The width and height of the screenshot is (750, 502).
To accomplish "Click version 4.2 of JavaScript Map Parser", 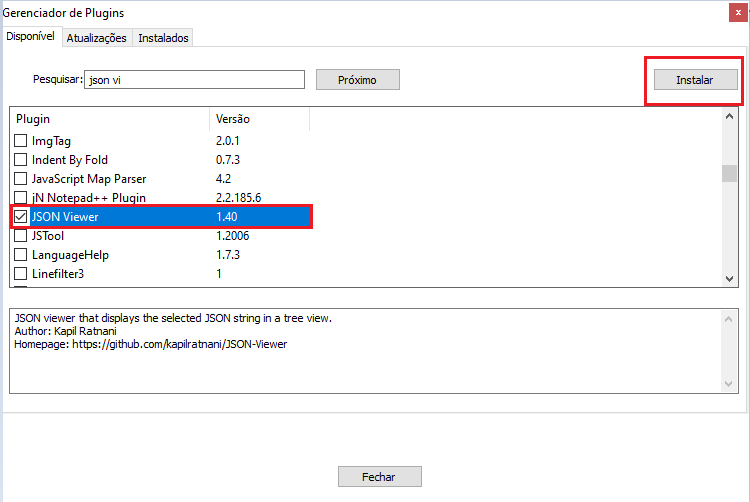I will click(223, 179).
